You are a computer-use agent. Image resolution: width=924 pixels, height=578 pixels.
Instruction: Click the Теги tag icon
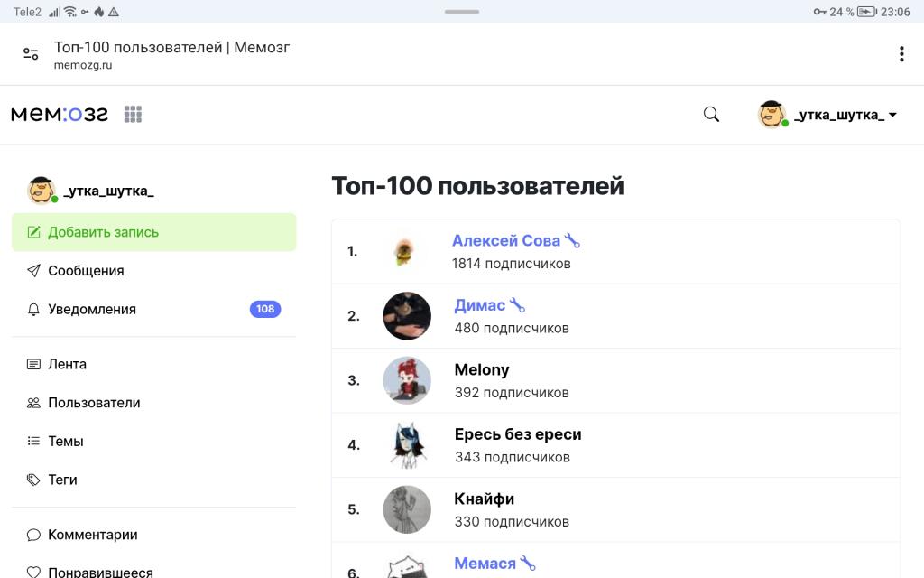click(x=33, y=480)
